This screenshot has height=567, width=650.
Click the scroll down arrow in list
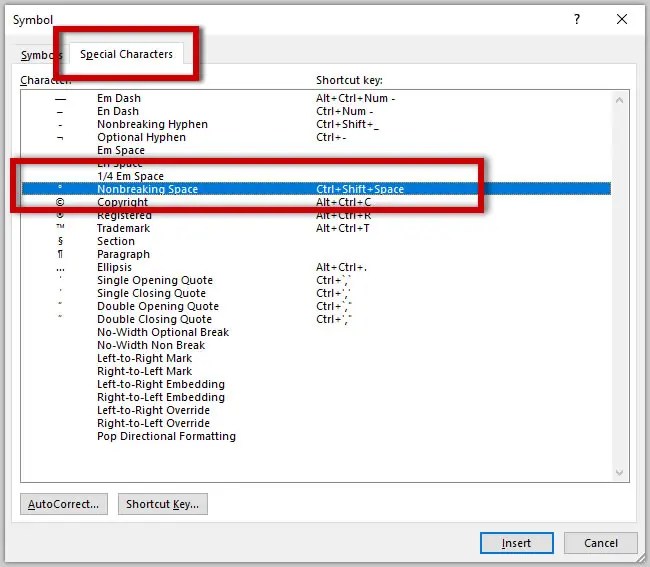[619, 472]
